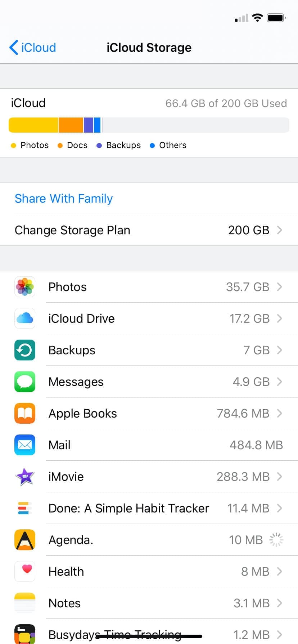This screenshot has height=644, width=298.
Task: Select the Apple Books icon
Action: coord(24,413)
